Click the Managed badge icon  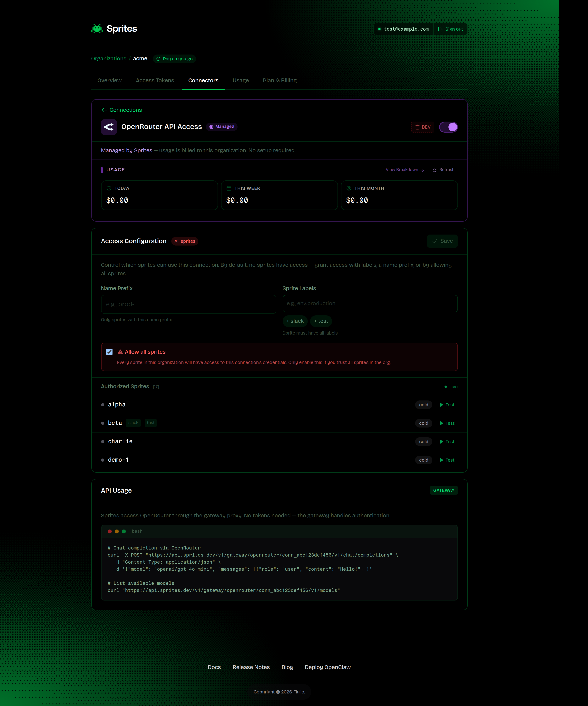[x=211, y=127]
